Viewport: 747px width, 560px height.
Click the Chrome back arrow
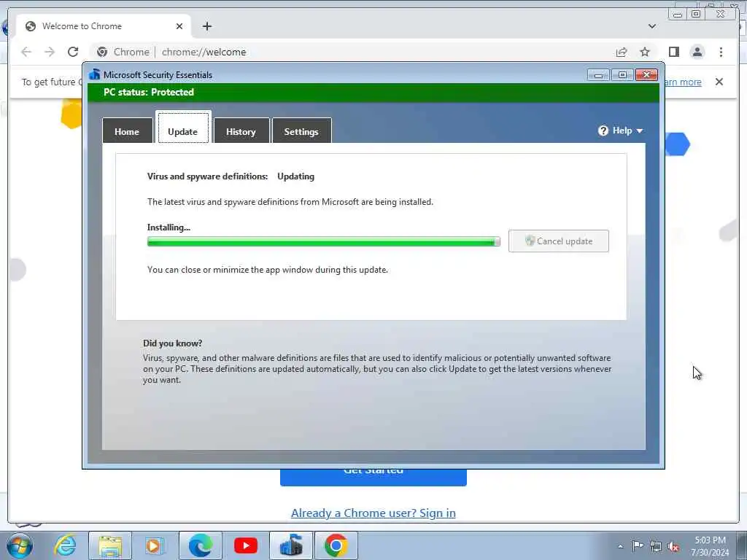[26, 52]
